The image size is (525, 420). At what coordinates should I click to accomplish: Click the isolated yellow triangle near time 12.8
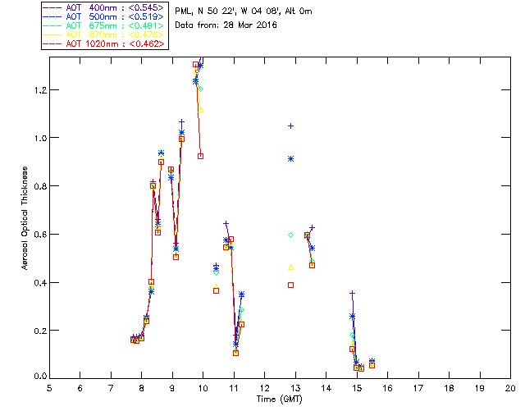click(290, 267)
